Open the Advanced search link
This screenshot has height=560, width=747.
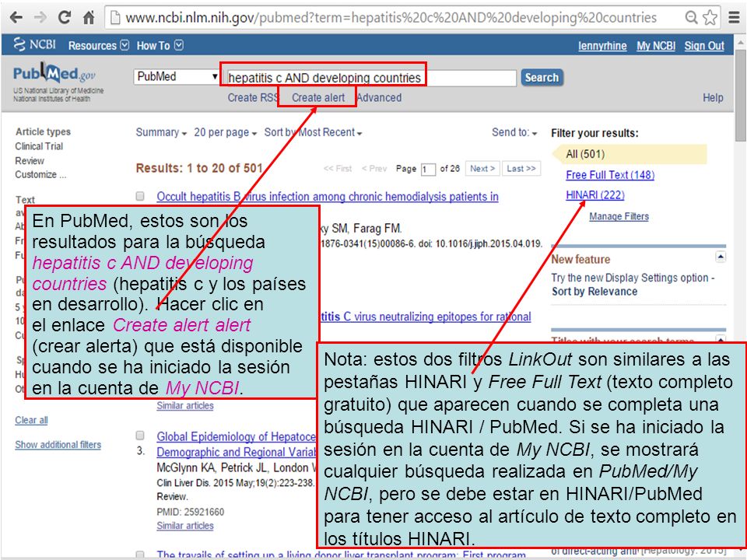coord(379,98)
